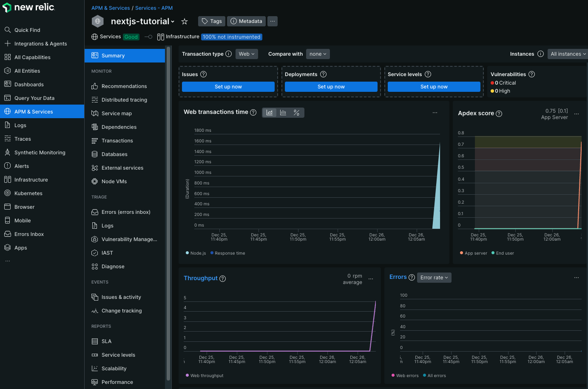588x389 pixels.
Task: Toggle End user series in Apdex legend
Action: point(503,253)
